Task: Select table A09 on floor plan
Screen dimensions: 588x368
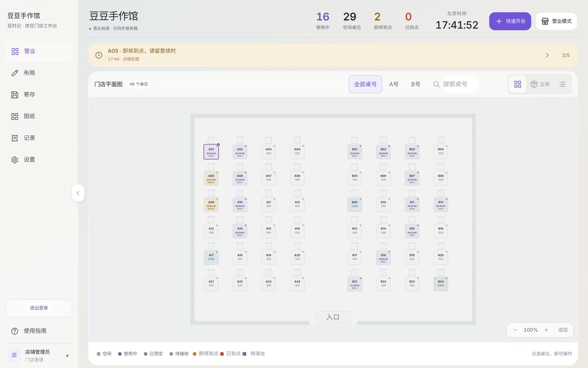Action: [x=211, y=205]
